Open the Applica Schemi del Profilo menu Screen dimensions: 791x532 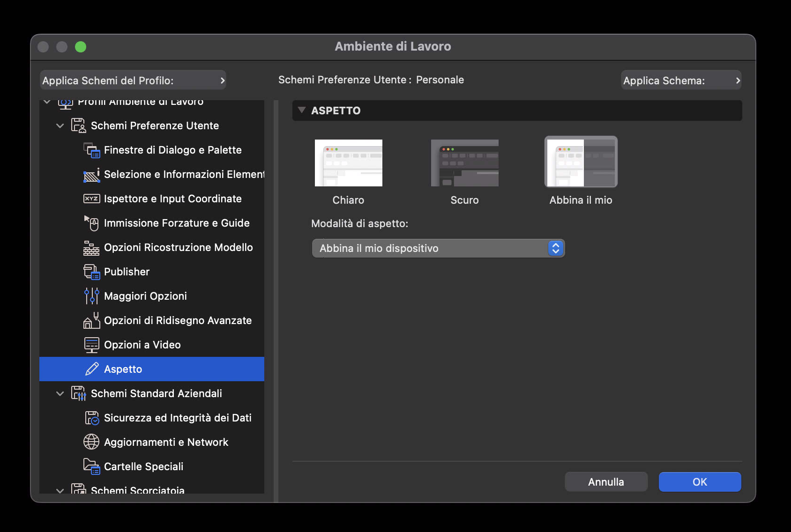(133, 81)
